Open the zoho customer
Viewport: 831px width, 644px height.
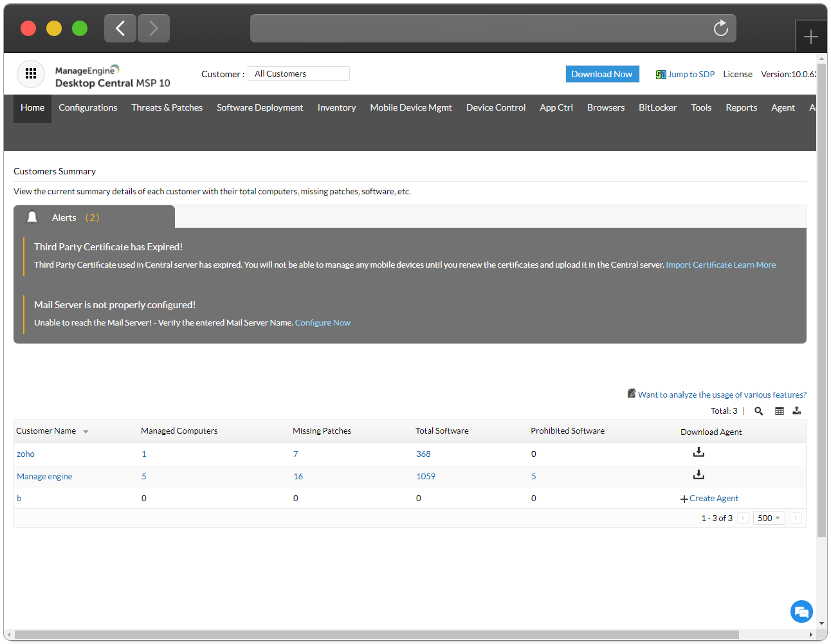click(x=26, y=454)
